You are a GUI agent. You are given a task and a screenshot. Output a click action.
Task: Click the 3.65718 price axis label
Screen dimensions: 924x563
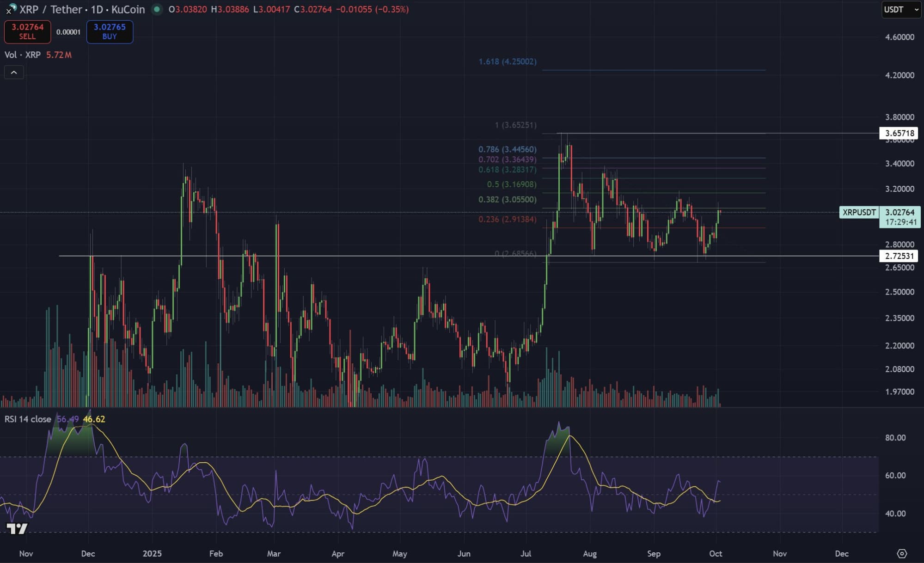(899, 133)
